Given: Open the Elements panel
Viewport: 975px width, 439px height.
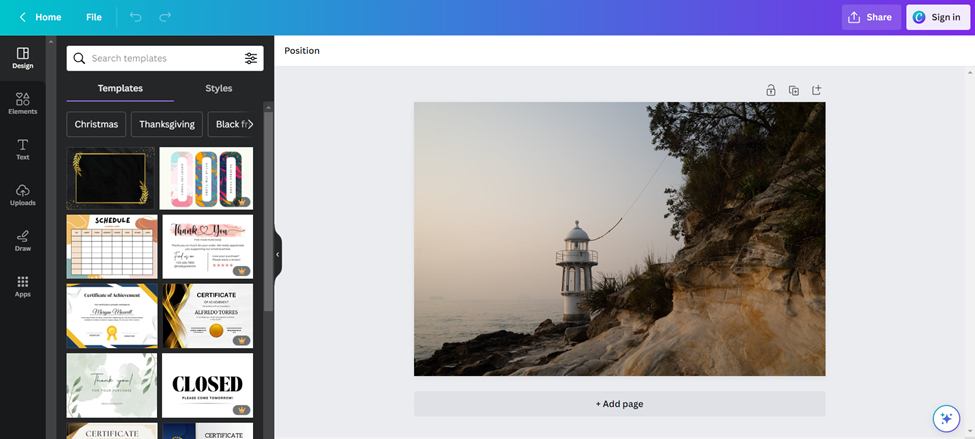Looking at the screenshot, I should (x=22, y=104).
